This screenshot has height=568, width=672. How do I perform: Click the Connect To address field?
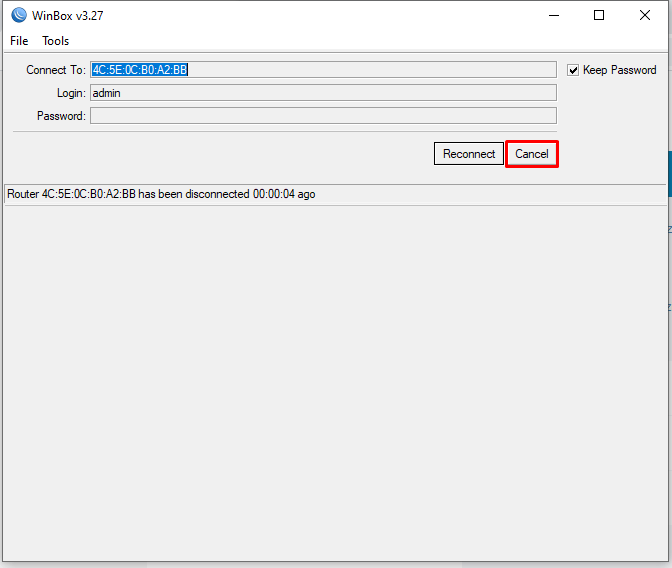[322, 70]
